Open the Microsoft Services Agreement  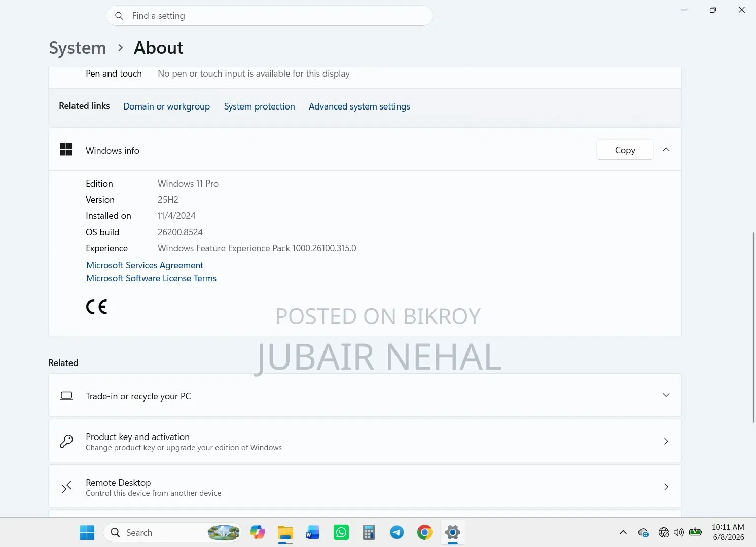click(145, 265)
